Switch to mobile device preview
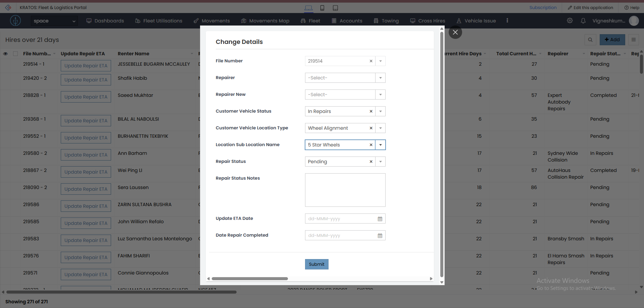Screen dimensions: 644x308 [322, 8]
